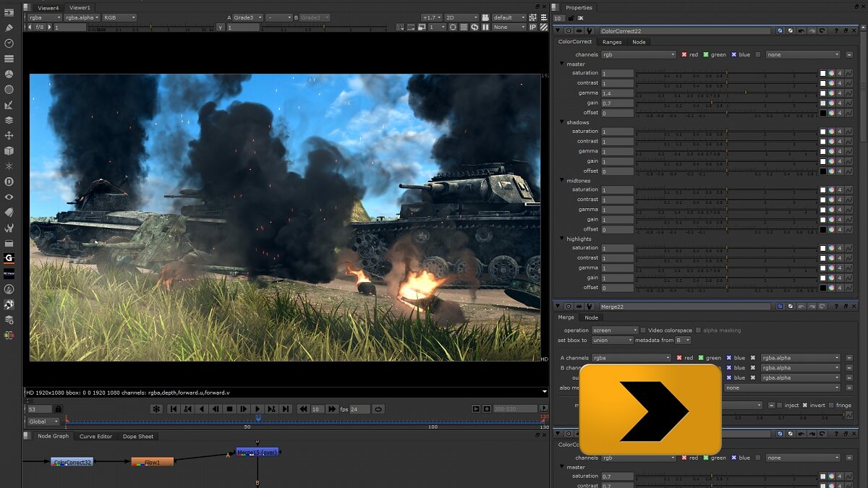Lock the Properties panel with padlock icon
This screenshot has height=488, width=868.
point(571,18)
